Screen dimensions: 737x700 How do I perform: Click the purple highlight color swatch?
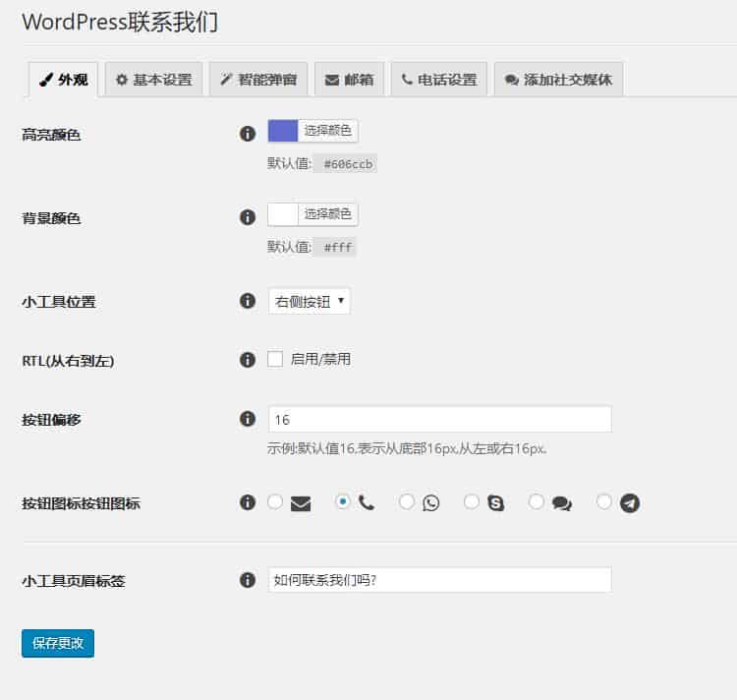pyautogui.click(x=283, y=131)
